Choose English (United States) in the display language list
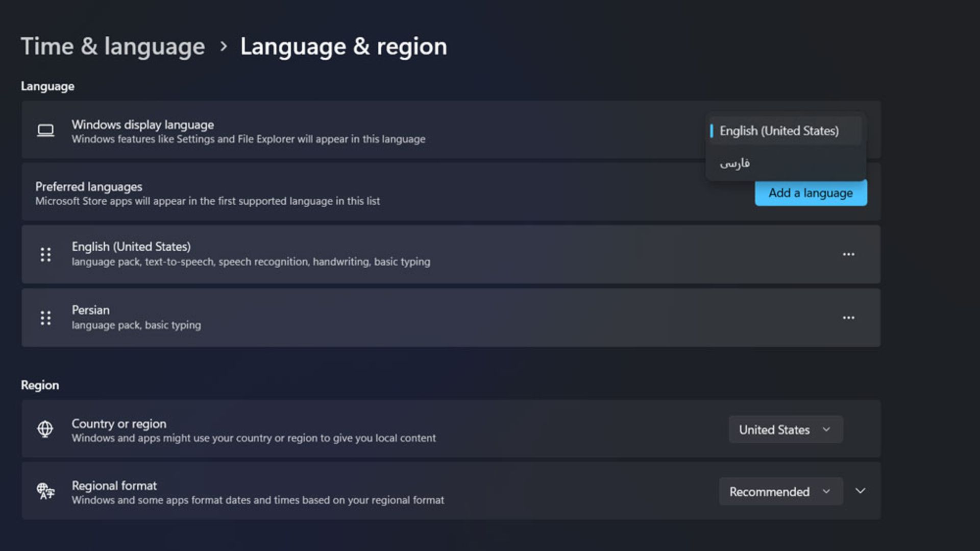Image resolution: width=980 pixels, height=551 pixels. pyautogui.click(x=779, y=131)
